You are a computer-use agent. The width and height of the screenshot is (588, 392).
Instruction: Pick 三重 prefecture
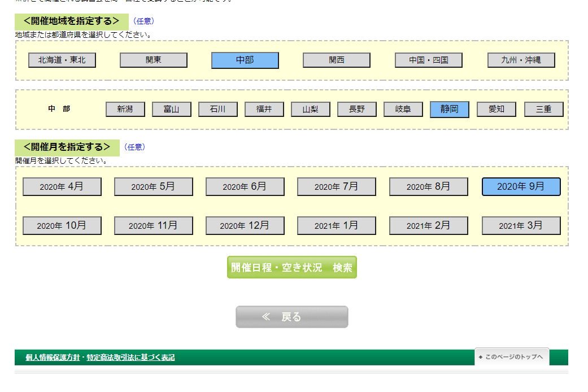pyautogui.click(x=543, y=110)
